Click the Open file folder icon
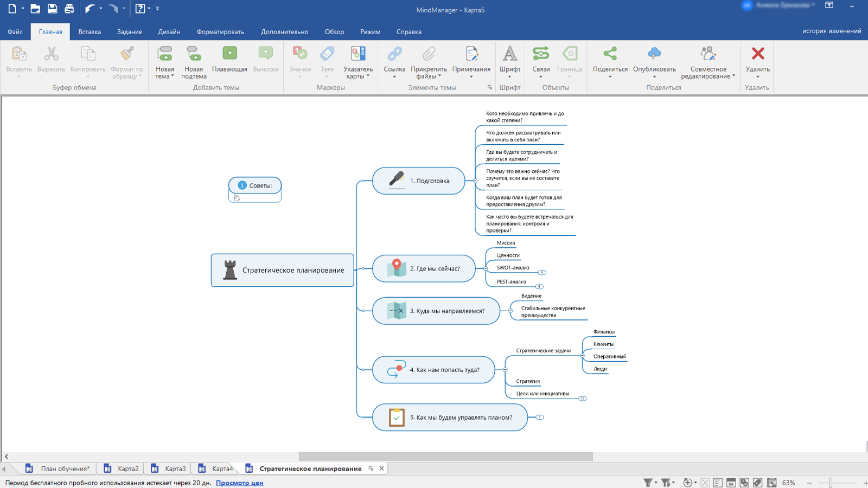This screenshot has height=488, width=868. [x=35, y=9]
